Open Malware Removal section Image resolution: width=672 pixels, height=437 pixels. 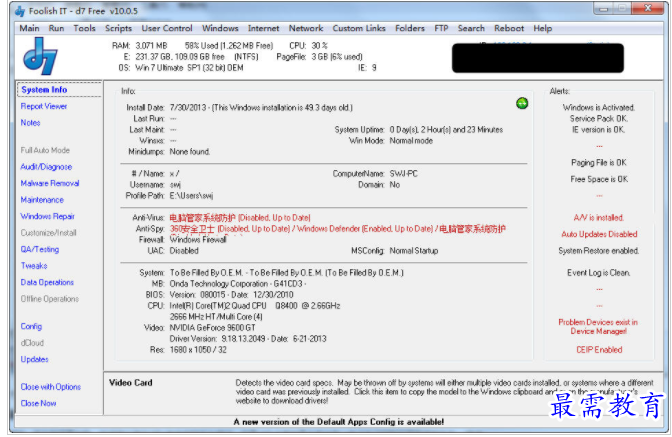coord(50,183)
